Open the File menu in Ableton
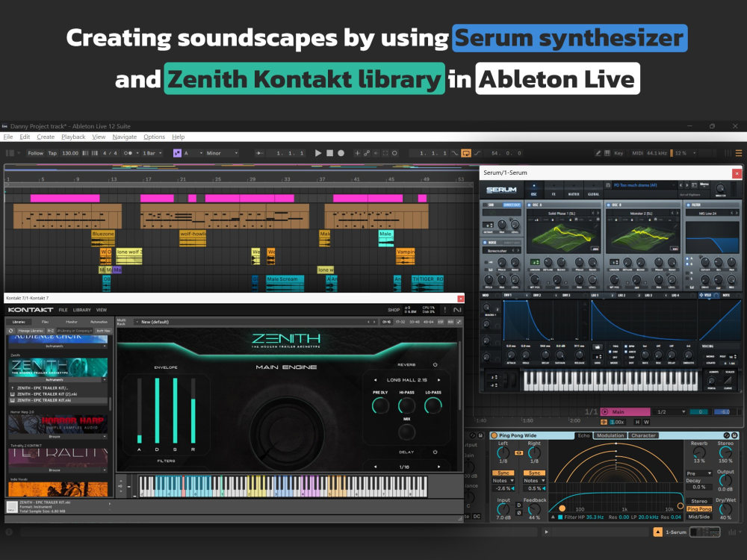The height and width of the screenshot is (560, 747). point(8,137)
